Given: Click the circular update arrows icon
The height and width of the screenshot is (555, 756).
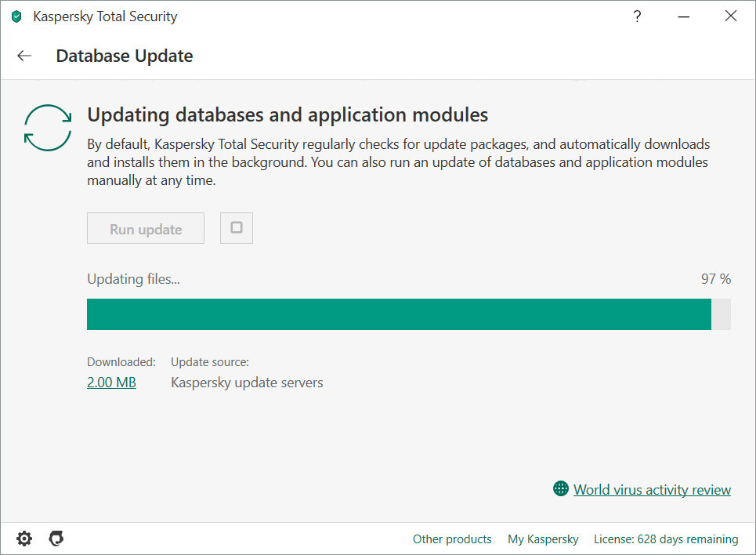Looking at the screenshot, I should (x=48, y=128).
